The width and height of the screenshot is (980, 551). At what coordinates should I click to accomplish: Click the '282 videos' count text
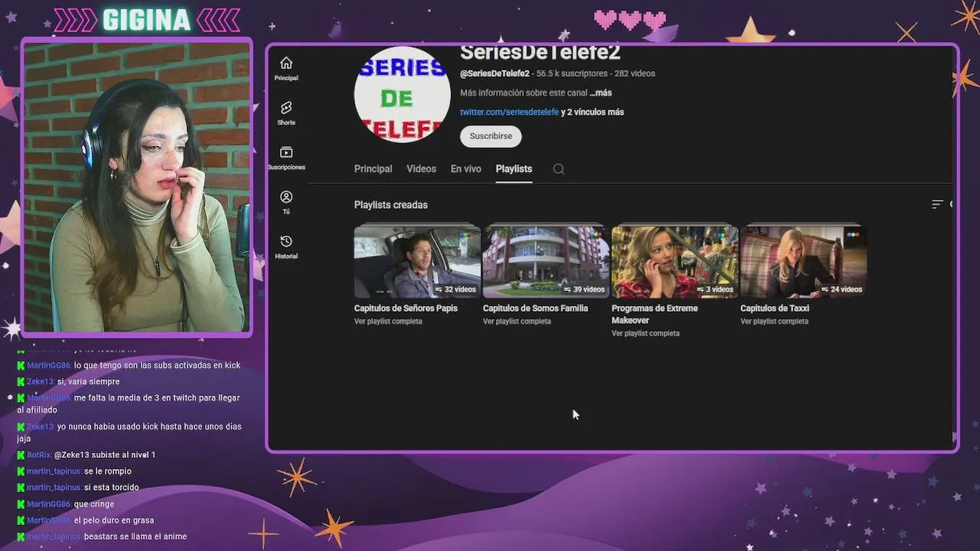(x=635, y=73)
